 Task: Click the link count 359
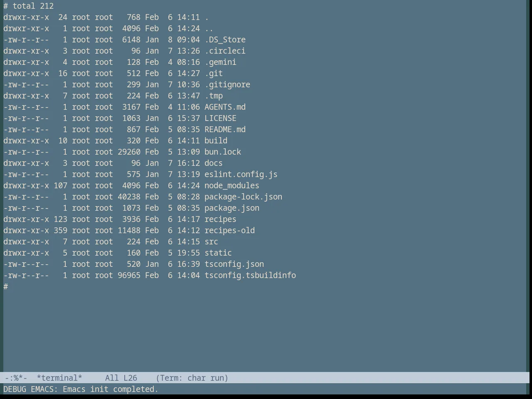(60, 231)
